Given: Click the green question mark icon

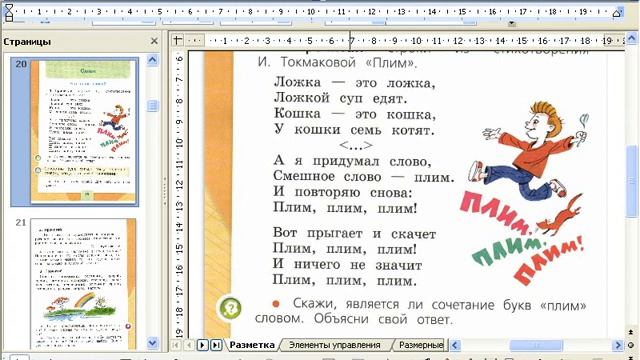Looking at the screenshot, I should pyautogui.click(x=231, y=308).
